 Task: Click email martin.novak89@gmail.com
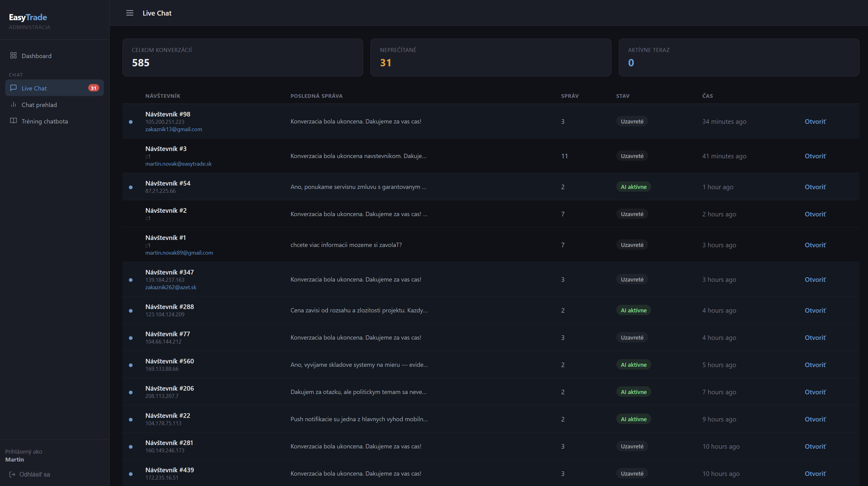coord(179,252)
